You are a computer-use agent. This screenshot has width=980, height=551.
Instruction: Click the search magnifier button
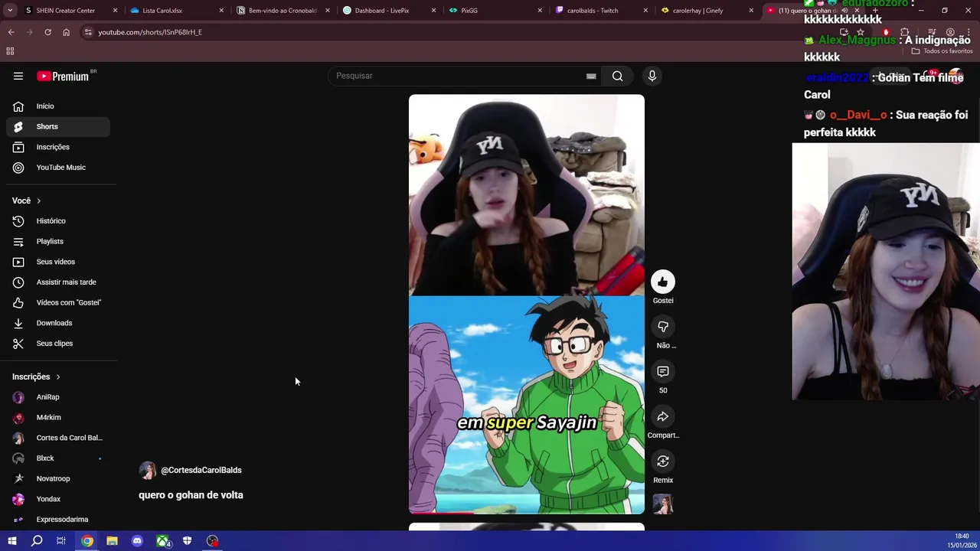coord(617,76)
